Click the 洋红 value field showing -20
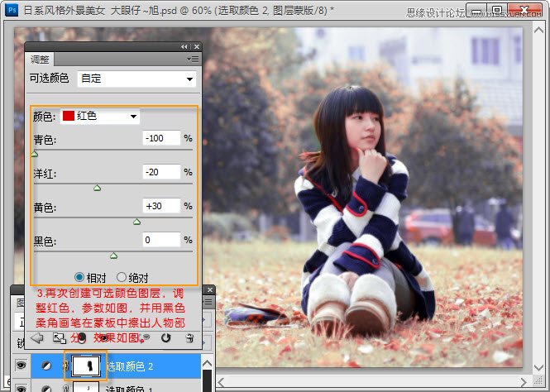The height and width of the screenshot is (392, 550). coord(161,172)
